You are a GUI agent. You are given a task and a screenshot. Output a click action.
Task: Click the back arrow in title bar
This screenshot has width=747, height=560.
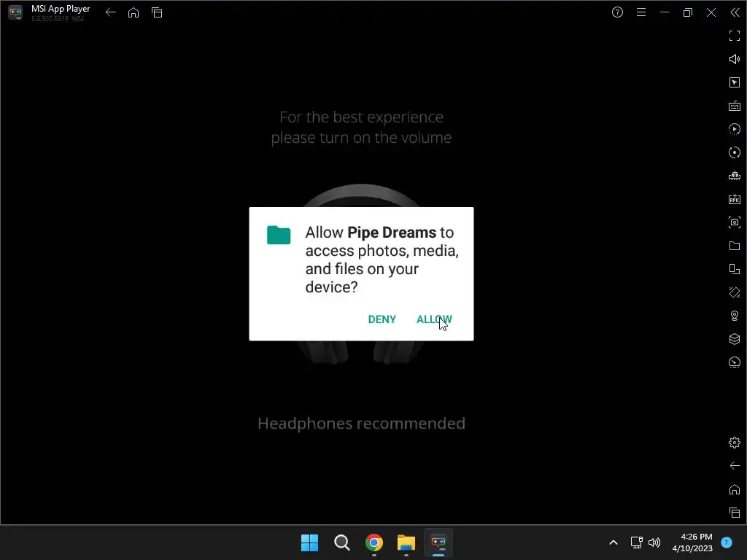(111, 12)
